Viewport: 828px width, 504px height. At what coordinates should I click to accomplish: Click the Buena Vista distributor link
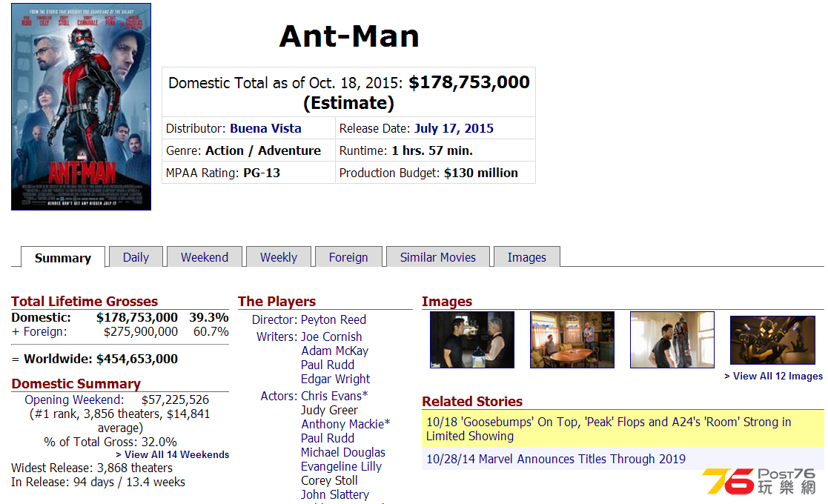pyautogui.click(x=265, y=128)
